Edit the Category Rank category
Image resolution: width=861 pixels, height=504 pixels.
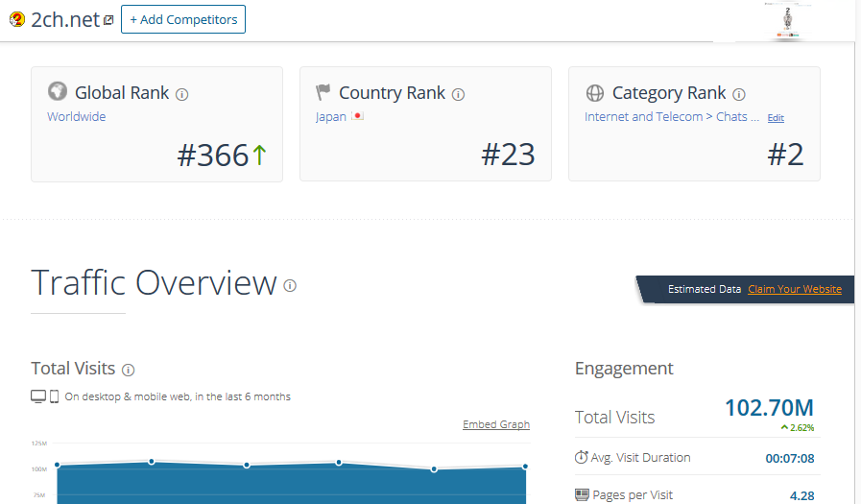click(776, 118)
